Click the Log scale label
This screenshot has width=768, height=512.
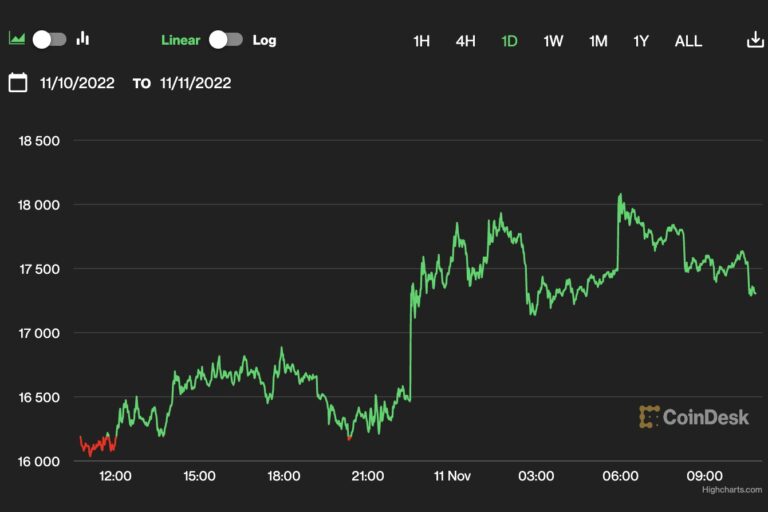pos(264,41)
